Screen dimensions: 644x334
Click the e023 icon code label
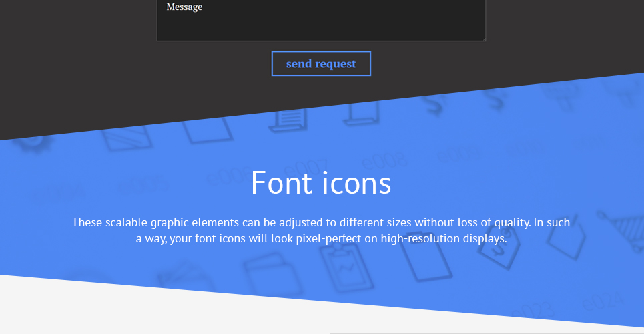[532, 312]
